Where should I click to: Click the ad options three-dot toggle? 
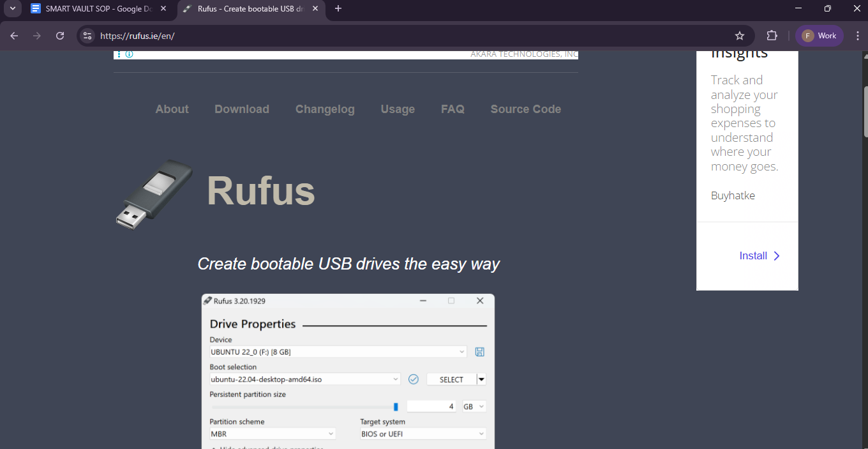pos(119,54)
